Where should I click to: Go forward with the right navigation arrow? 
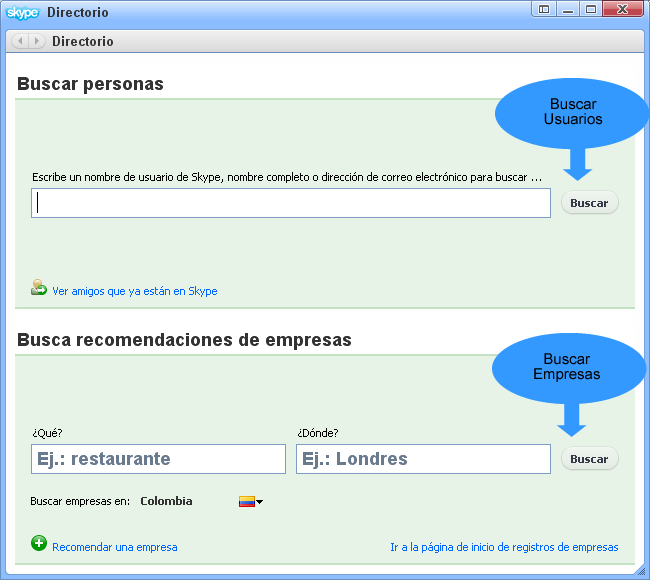click(37, 41)
